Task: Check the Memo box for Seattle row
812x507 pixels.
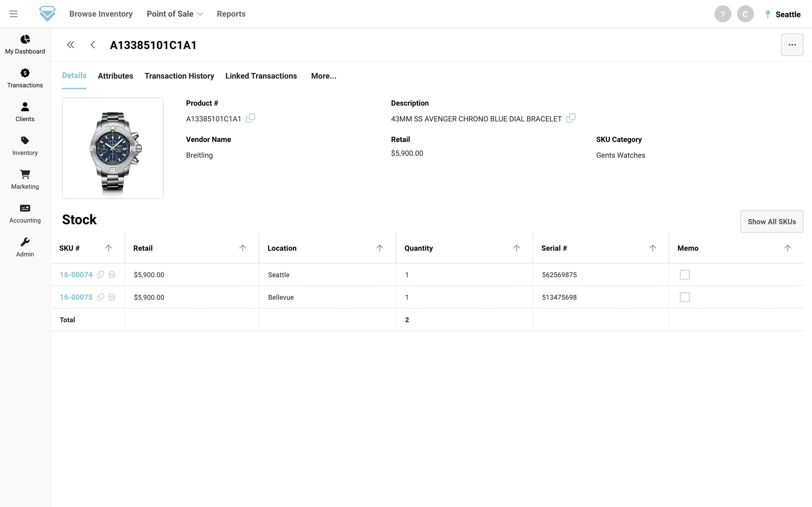Action: (x=685, y=275)
